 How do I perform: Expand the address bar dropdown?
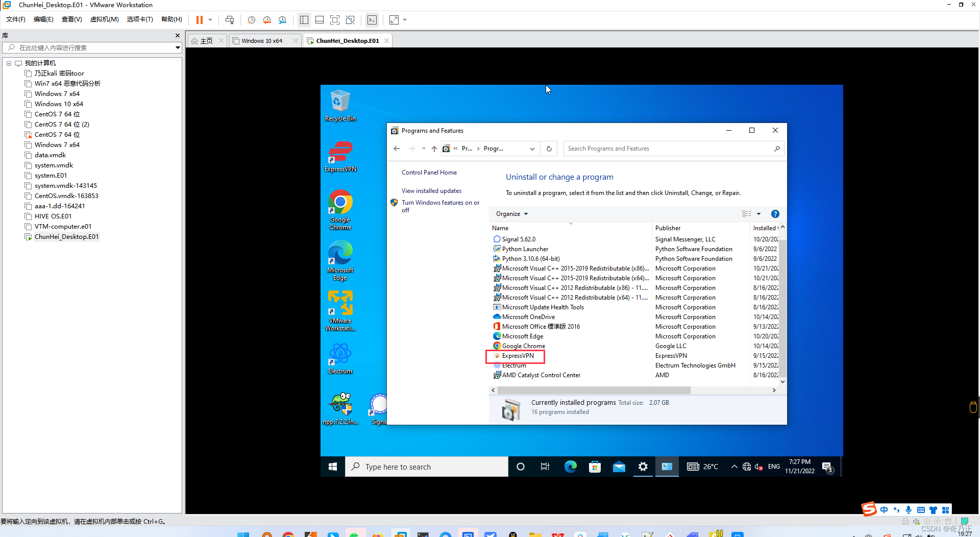click(532, 149)
